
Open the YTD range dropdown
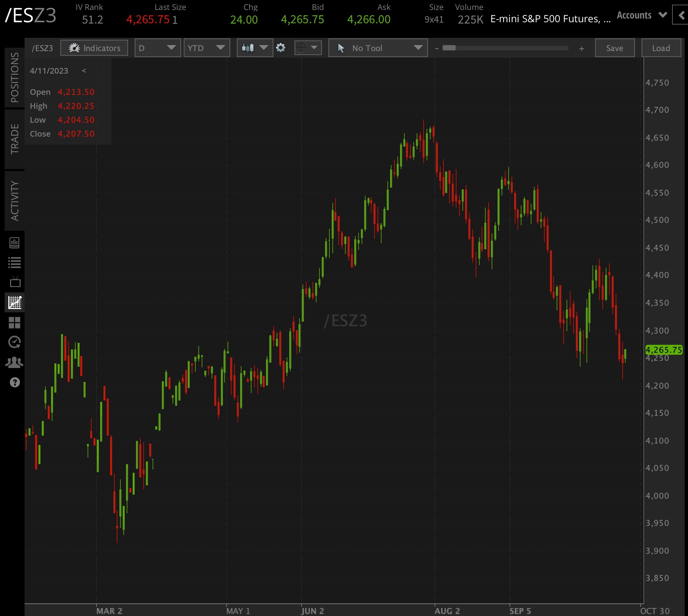pos(207,48)
